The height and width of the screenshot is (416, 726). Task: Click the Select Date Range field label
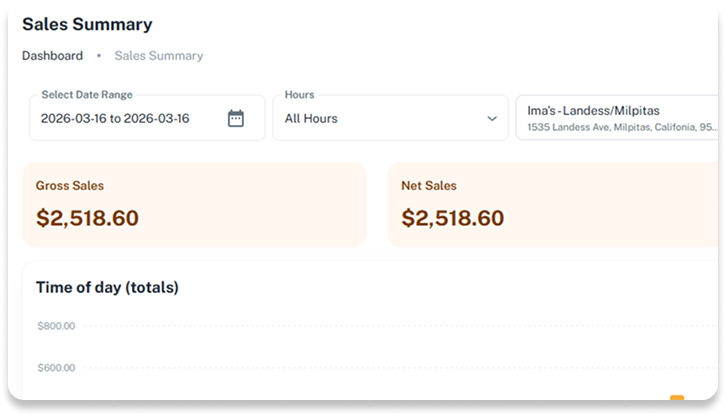[87, 95]
